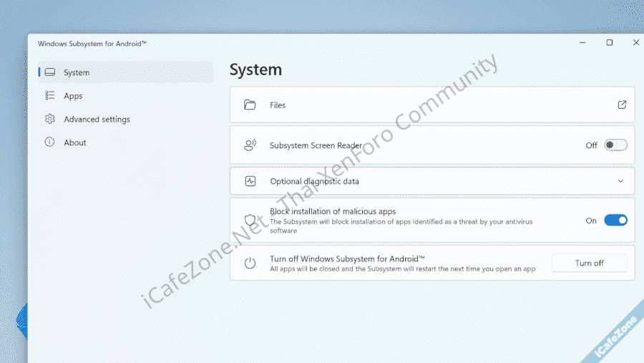Click the Screen Reader speech icon

[x=250, y=145]
